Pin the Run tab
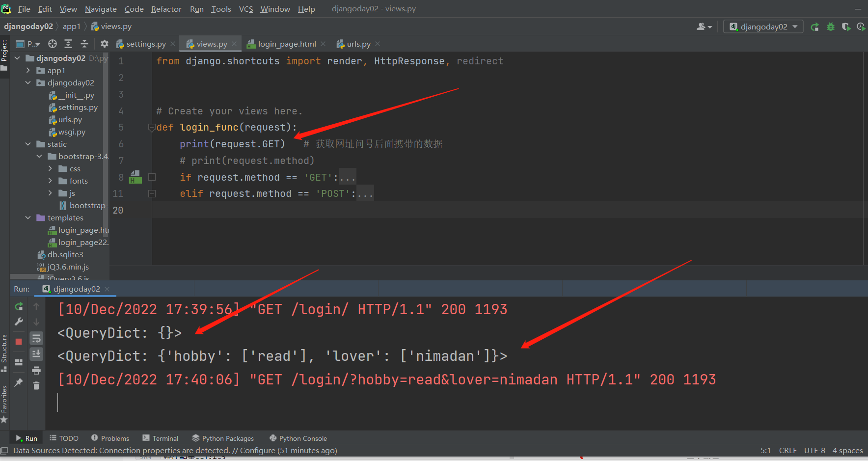Screen dimensions: 868x461 tap(19, 382)
